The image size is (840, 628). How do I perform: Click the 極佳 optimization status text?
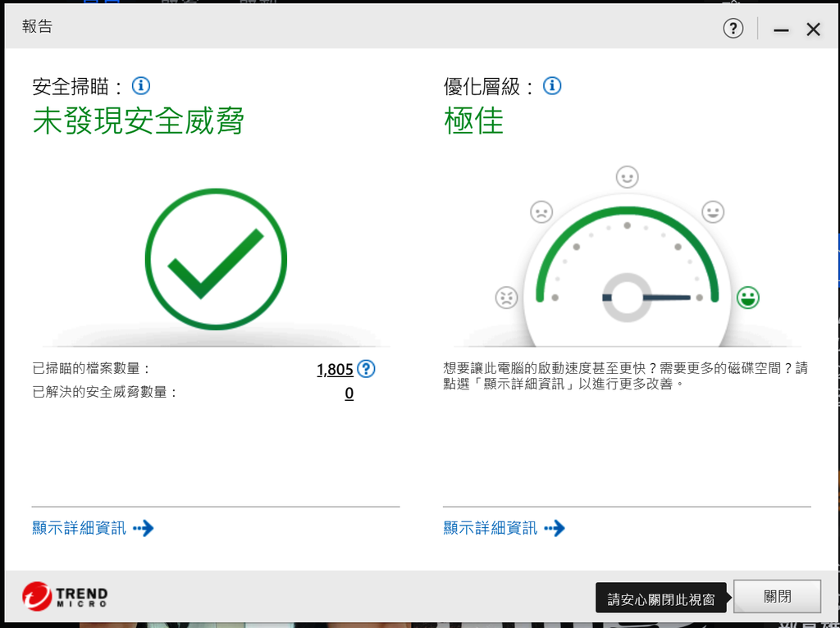click(x=473, y=121)
